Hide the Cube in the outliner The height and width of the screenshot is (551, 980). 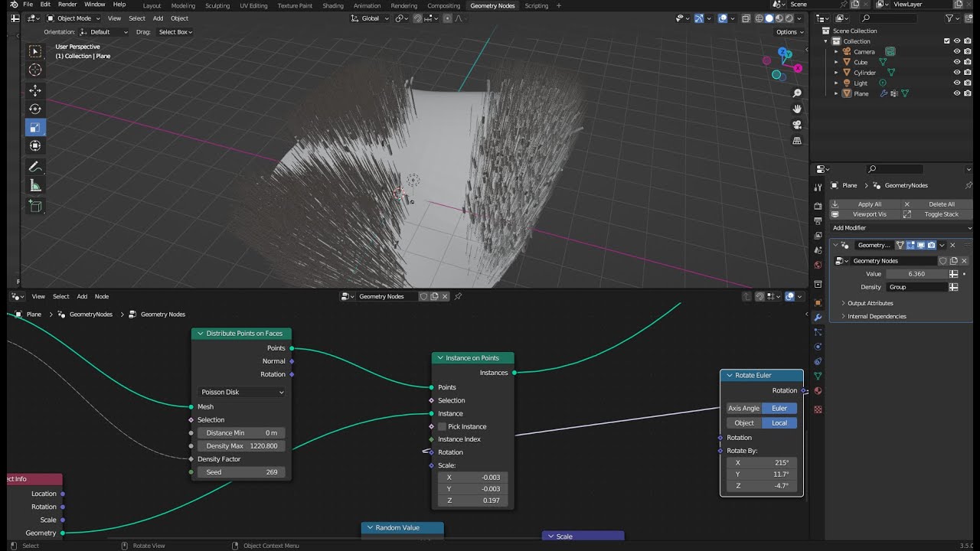pyautogui.click(x=956, y=62)
